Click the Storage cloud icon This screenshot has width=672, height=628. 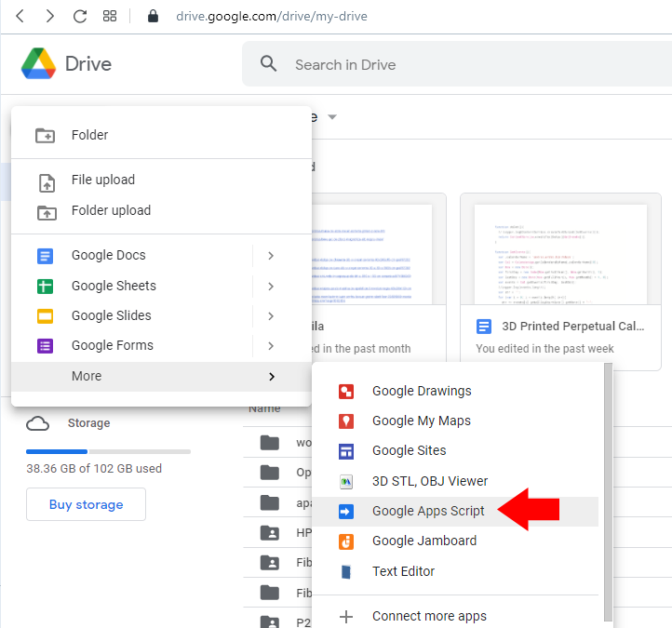click(38, 423)
